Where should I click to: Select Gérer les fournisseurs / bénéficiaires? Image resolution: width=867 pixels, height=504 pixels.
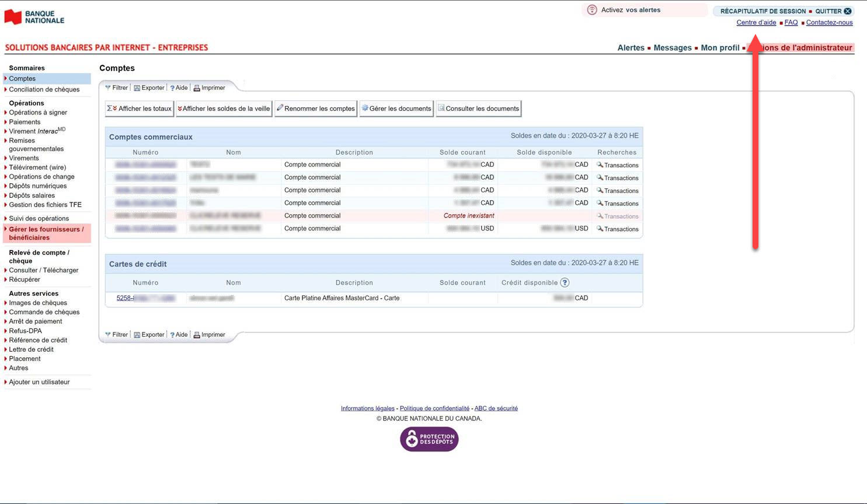pos(46,233)
